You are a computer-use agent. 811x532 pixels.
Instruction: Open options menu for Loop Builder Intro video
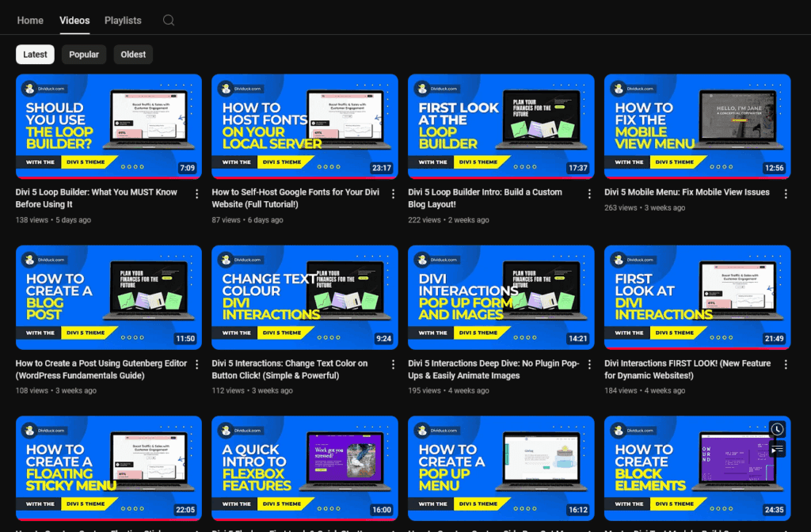589,194
